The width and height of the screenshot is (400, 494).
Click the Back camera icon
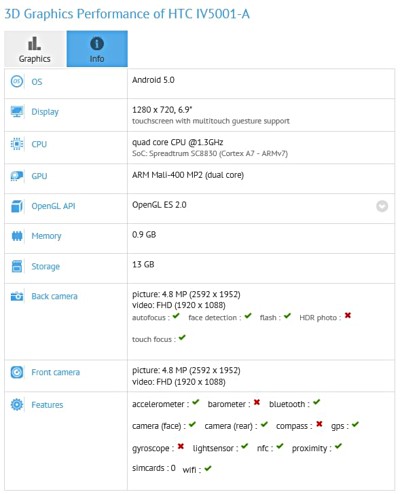click(x=17, y=296)
